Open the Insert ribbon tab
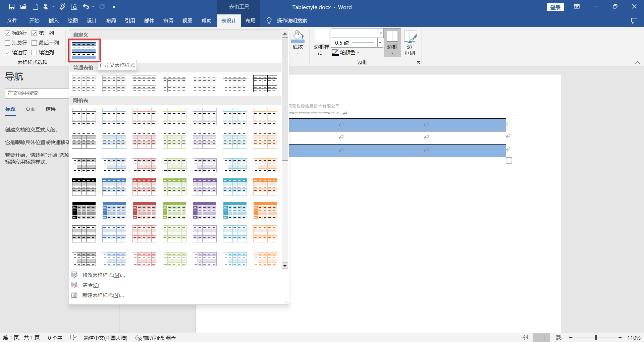Viewport: 644px width, 342px height. [53, 21]
